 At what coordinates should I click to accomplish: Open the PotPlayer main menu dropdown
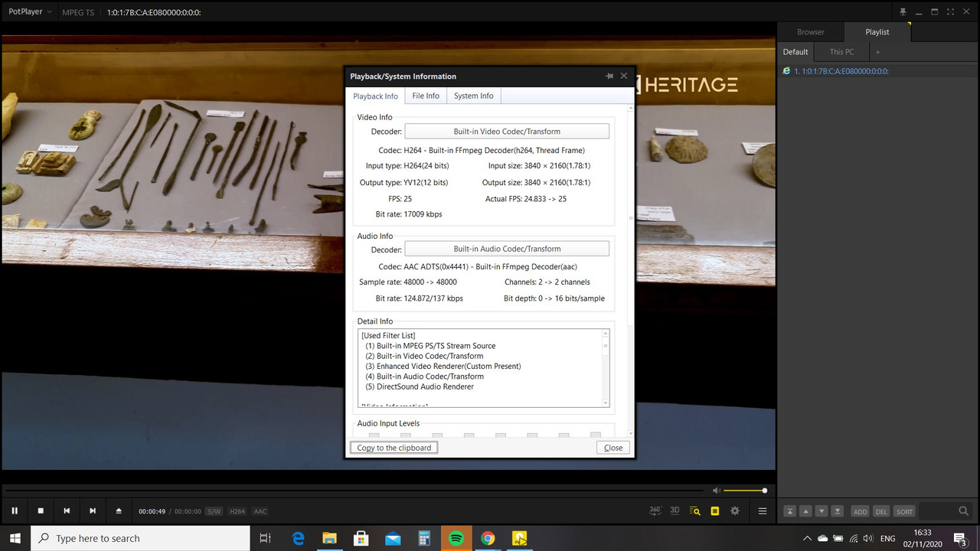[x=30, y=11]
